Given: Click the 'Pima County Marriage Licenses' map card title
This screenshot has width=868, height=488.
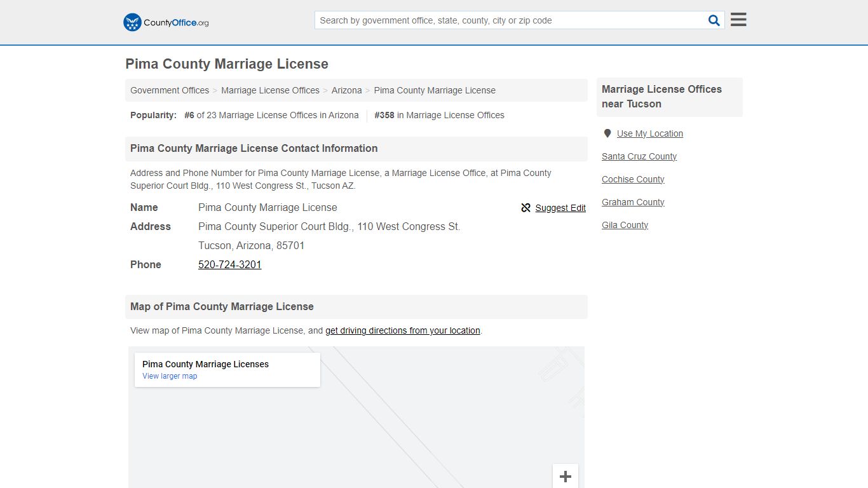Looking at the screenshot, I should click(x=205, y=364).
